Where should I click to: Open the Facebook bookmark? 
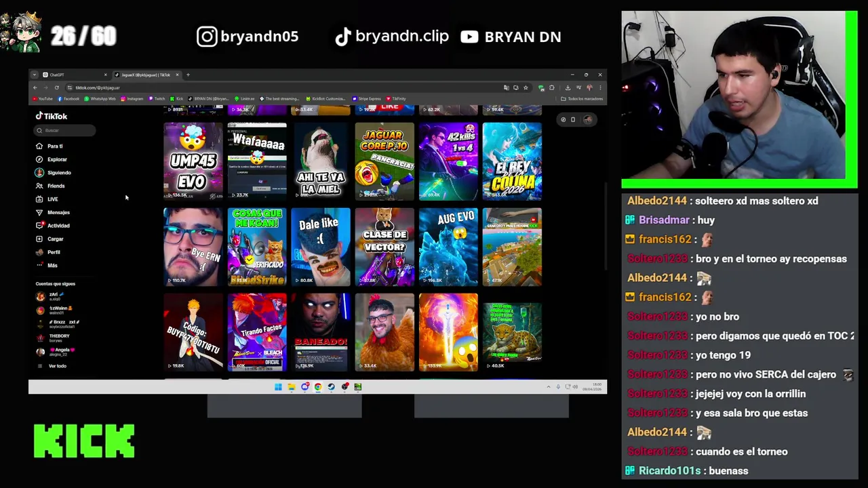[68, 99]
